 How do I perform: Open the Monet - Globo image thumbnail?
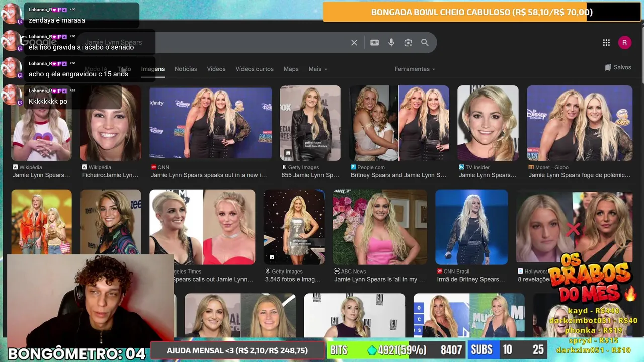tap(580, 123)
